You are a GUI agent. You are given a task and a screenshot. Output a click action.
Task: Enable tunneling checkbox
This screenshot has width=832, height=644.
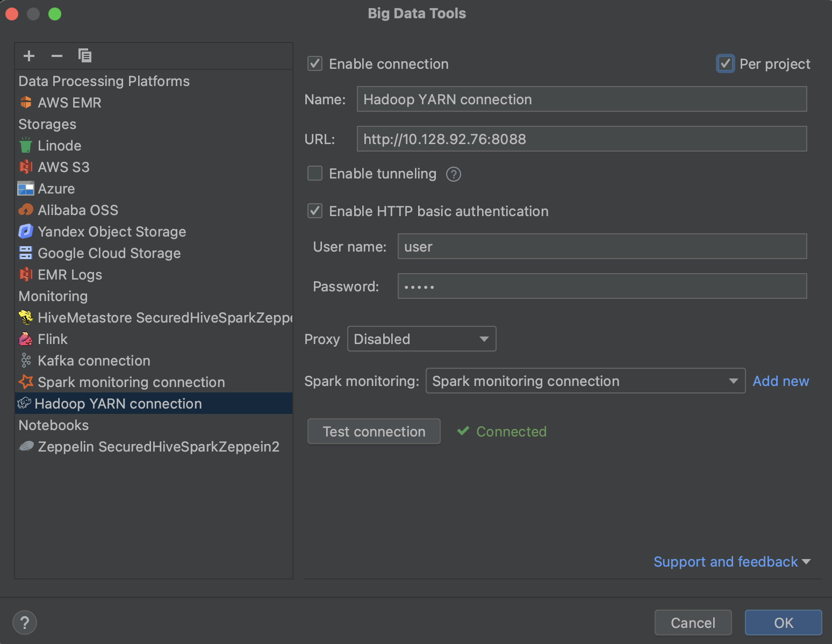click(x=314, y=173)
